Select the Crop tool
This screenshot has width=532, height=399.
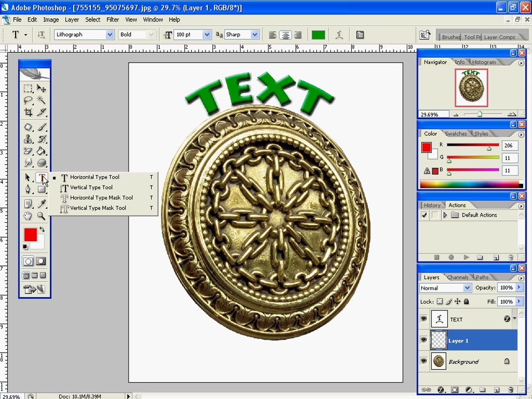coord(28,111)
